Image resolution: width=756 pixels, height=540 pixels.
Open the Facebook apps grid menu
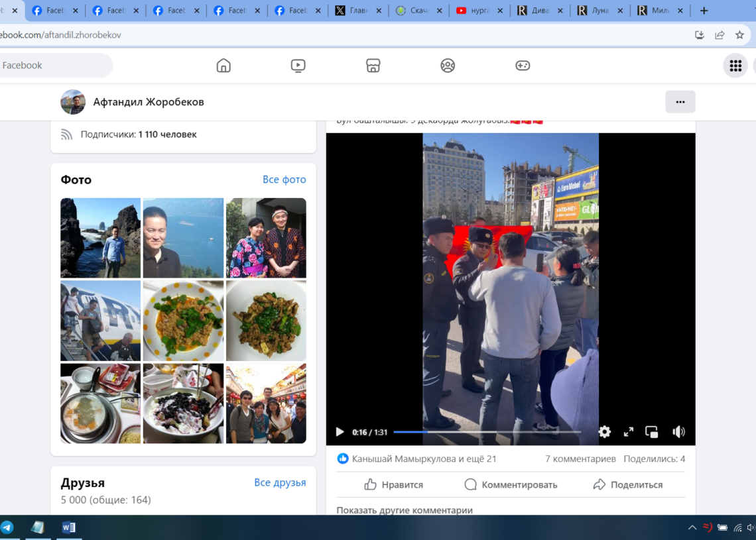click(735, 66)
